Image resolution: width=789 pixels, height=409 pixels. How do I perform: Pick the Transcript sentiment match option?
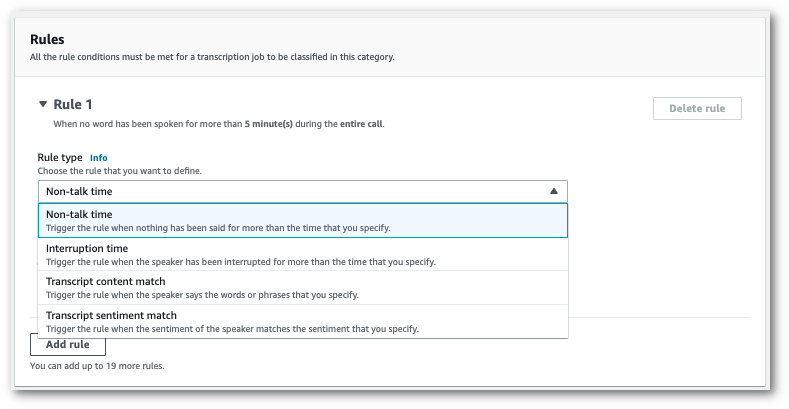pos(112,315)
